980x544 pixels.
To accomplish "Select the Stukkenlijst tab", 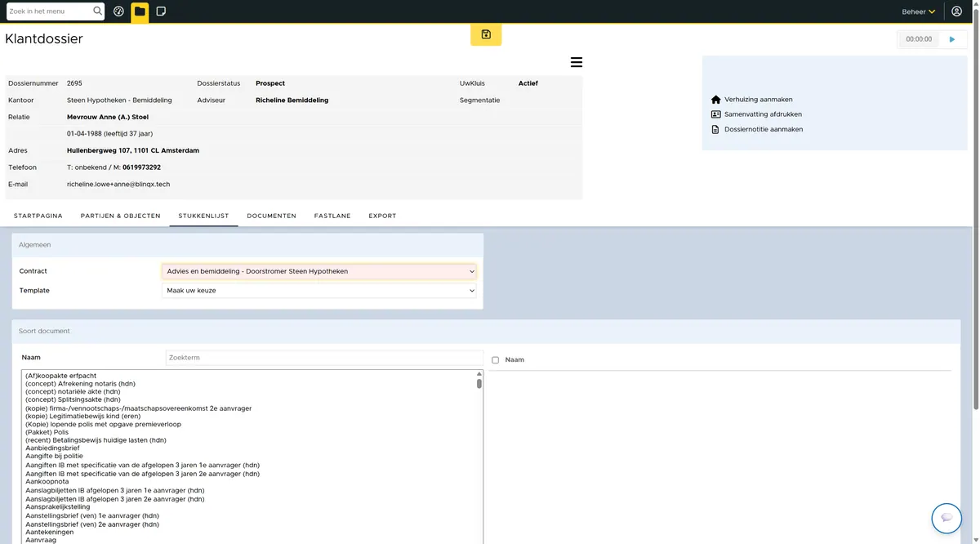I will click(x=203, y=216).
